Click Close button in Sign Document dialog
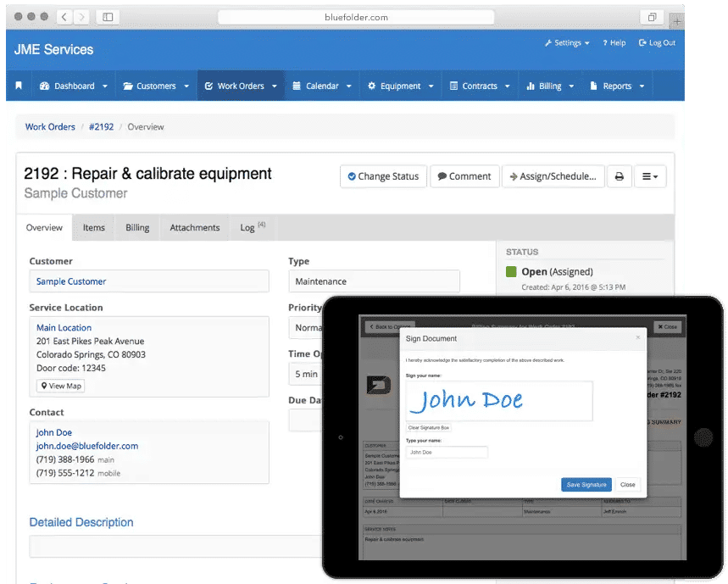The height and width of the screenshot is (584, 728). pos(628,485)
